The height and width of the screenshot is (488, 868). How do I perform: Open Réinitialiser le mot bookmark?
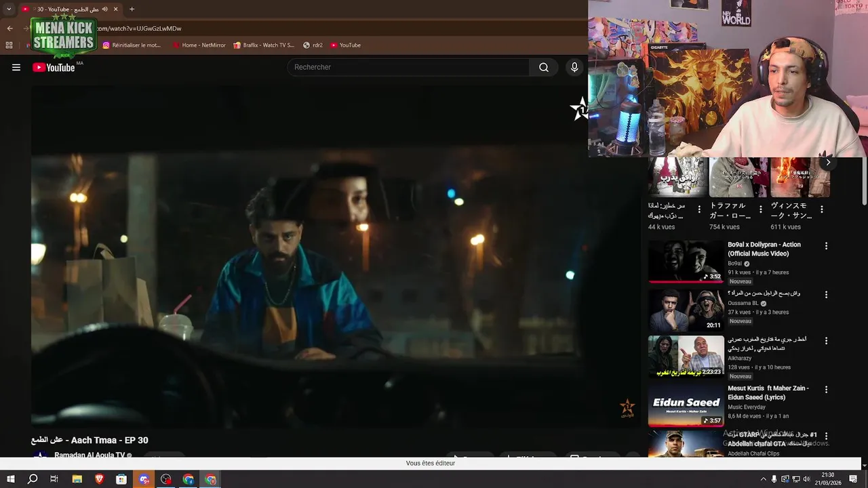click(132, 45)
